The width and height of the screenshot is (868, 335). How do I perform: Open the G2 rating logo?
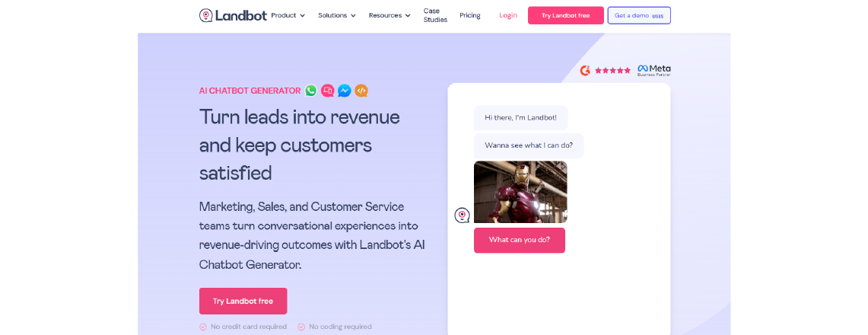[x=585, y=70]
